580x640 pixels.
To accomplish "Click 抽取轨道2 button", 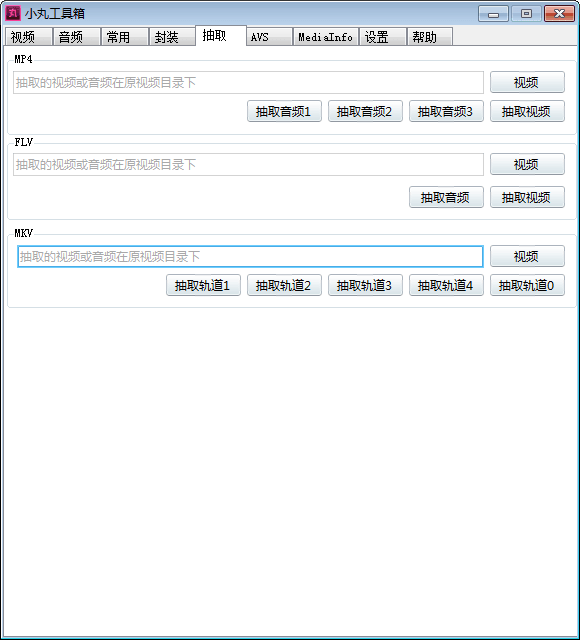I will (284, 285).
